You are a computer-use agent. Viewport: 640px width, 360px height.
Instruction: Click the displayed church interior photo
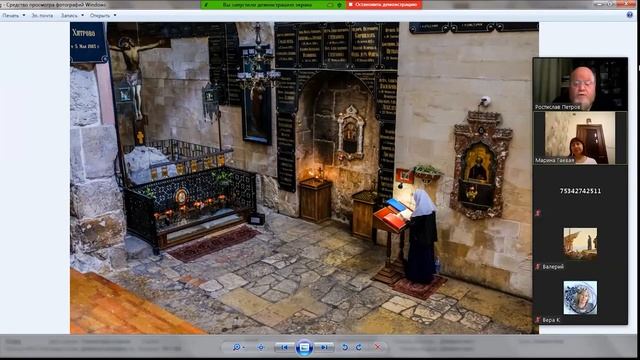point(304,178)
